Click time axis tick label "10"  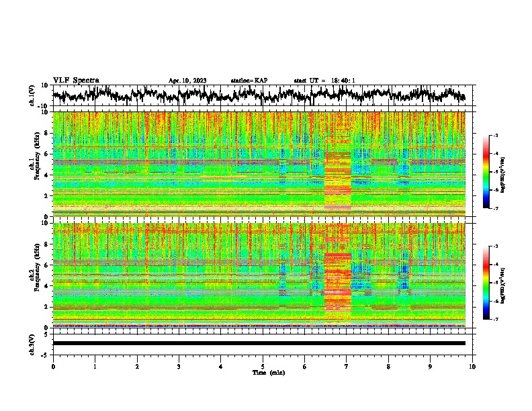tap(472, 367)
